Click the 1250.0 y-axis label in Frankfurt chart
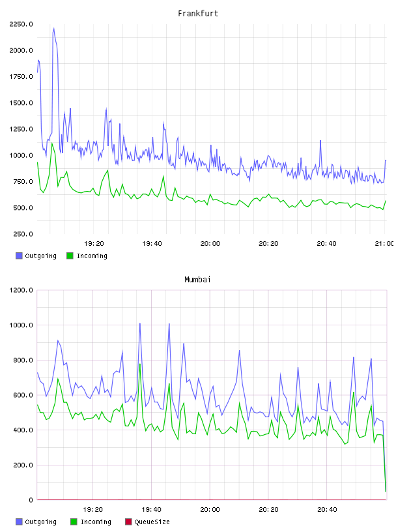This screenshot has width=396, height=532. 21,129
